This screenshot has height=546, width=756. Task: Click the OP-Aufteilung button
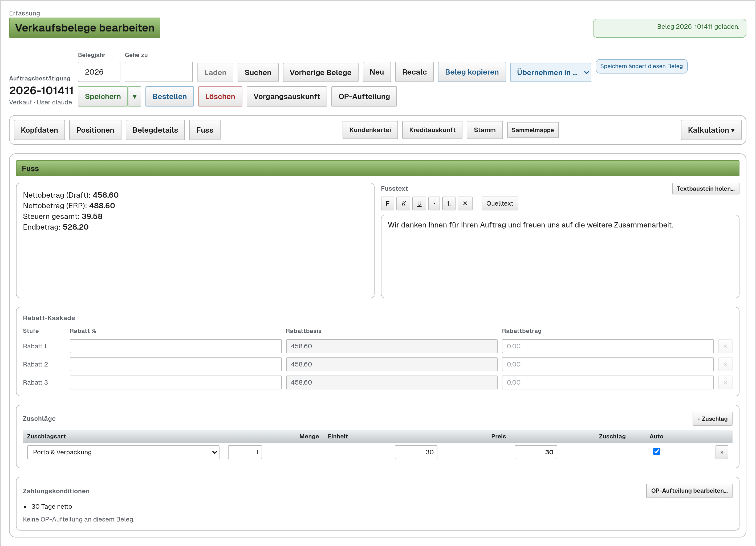pos(364,97)
